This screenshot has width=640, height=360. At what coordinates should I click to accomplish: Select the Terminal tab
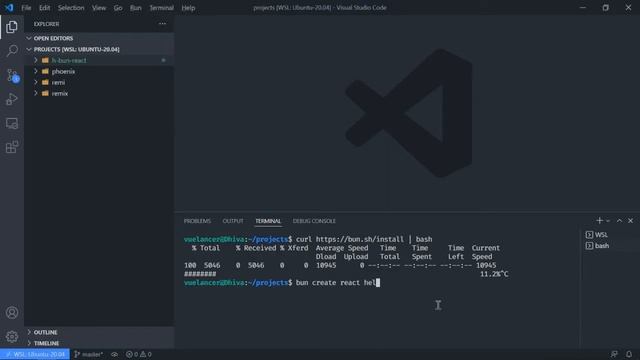[x=268, y=221]
